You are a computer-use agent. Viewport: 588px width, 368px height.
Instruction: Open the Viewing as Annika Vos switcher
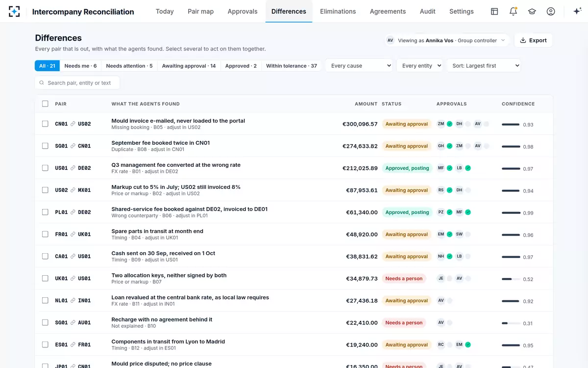click(446, 40)
